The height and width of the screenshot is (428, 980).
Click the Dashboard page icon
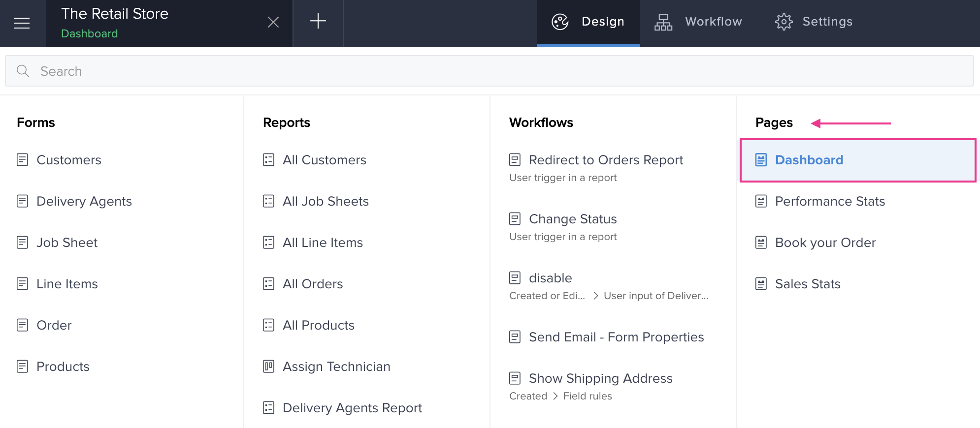[761, 160]
